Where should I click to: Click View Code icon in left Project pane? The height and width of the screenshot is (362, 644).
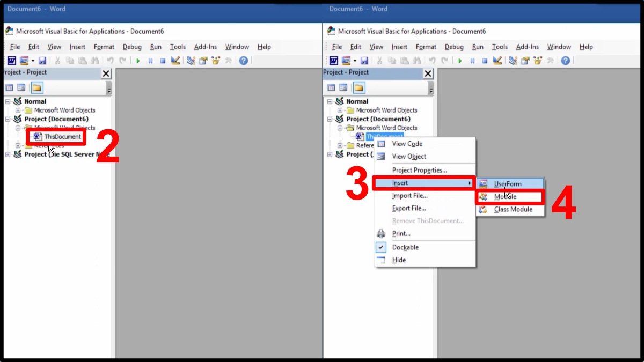(9, 87)
